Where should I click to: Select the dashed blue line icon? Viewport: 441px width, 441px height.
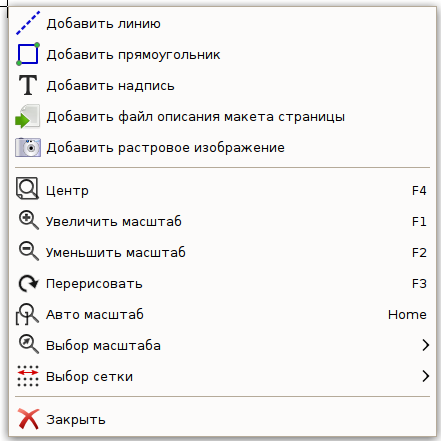point(28,23)
